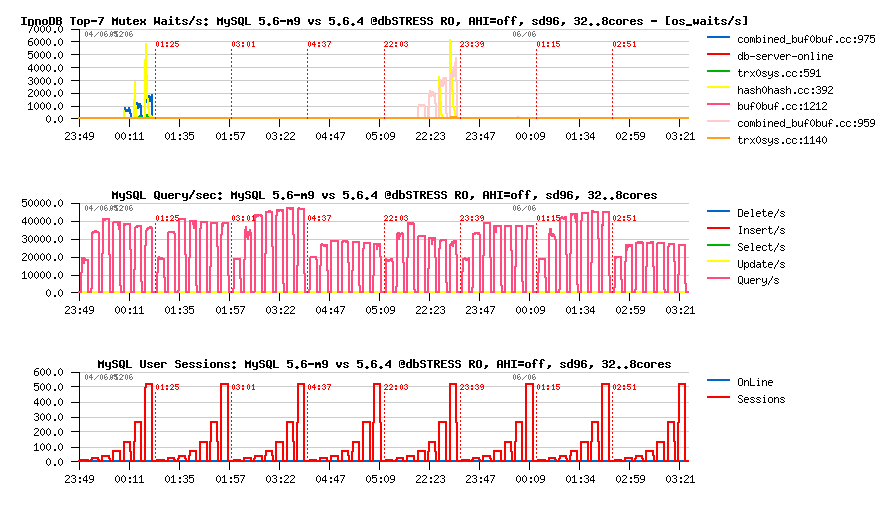Screen dimensions: 895x507
Task: Click the Query/s legend label
Action: [x=758, y=280]
